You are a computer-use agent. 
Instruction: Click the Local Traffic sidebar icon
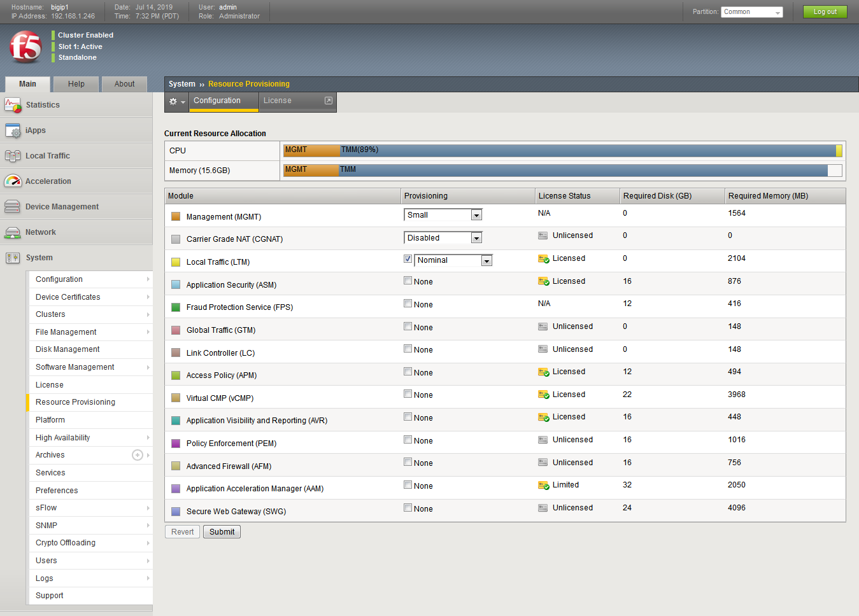tap(13, 156)
